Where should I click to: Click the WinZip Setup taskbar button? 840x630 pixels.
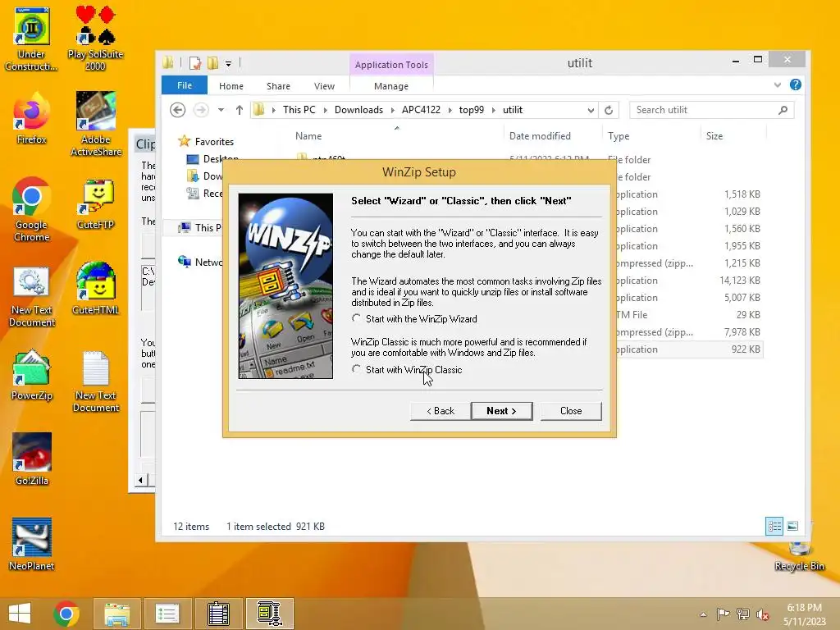click(x=269, y=614)
